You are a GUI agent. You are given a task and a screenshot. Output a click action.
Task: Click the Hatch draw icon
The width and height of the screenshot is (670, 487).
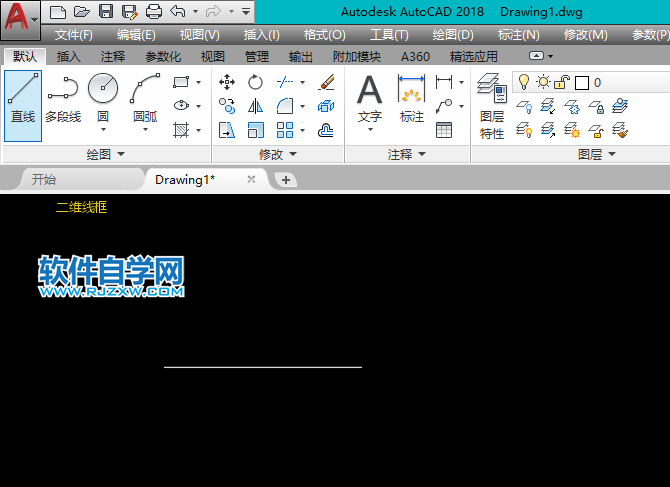(x=181, y=130)
